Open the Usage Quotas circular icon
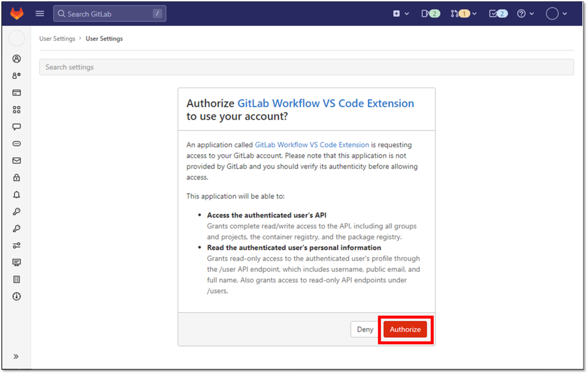The width and height of the screenshot is (588, 374). (x=17, y=297)
